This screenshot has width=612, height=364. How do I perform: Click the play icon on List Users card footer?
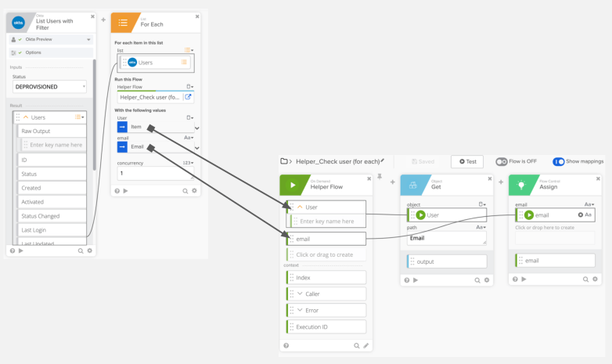coord(21,250)
